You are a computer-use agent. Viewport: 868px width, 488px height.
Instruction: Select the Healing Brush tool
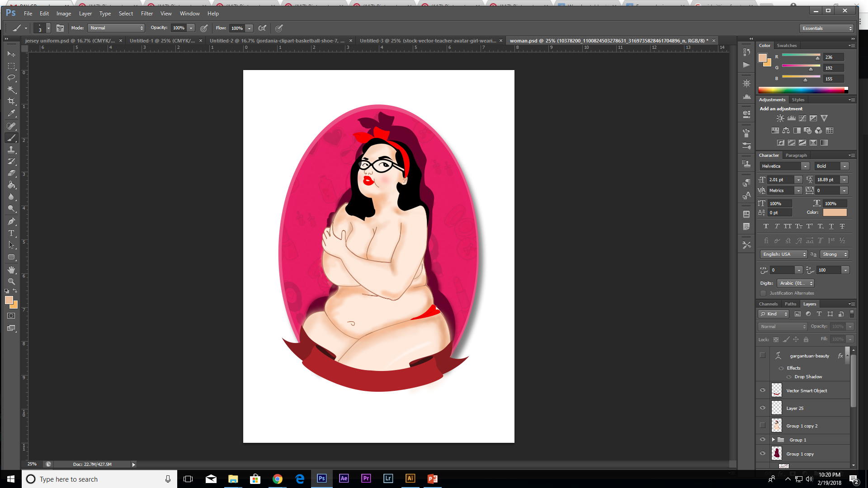[x=11, y=126]
